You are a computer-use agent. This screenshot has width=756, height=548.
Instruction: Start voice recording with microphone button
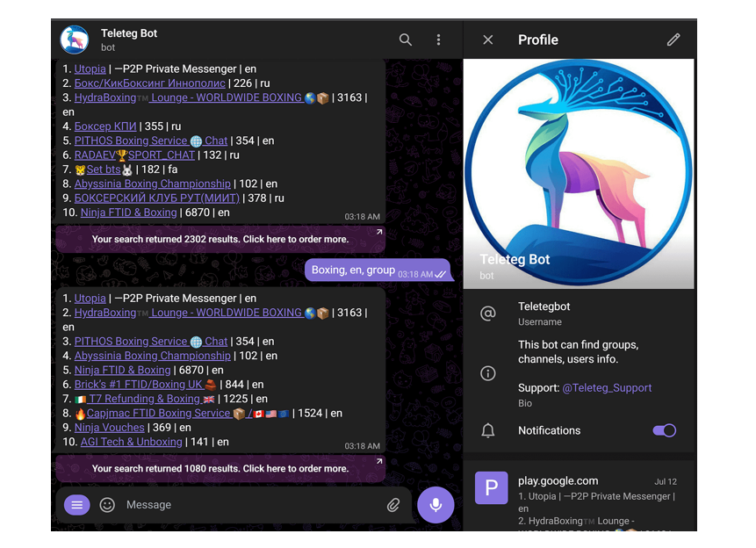(x=435, y=505)
